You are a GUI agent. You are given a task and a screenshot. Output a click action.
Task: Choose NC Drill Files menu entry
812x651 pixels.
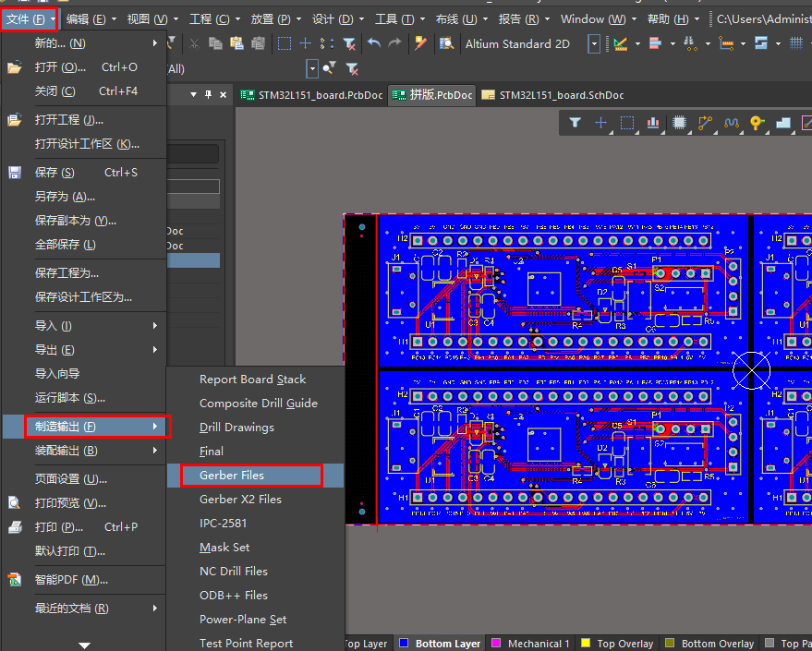(x=256, y=572)
